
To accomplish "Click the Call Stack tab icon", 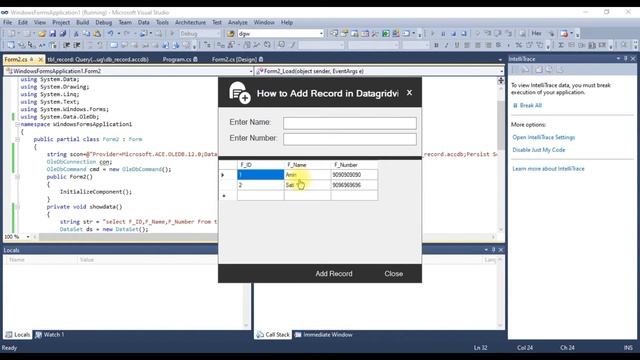I will 260,335.
